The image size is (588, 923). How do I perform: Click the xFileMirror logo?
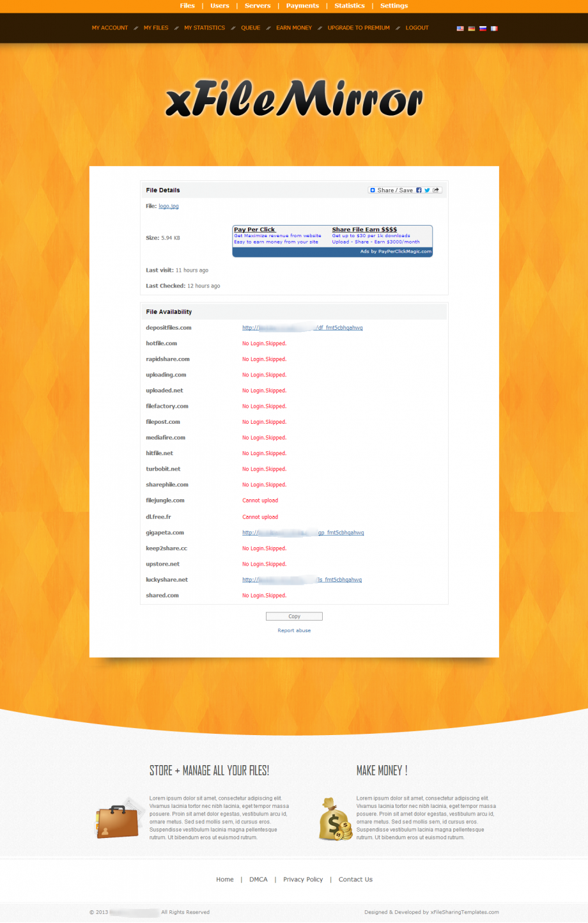[x=294, y=100]
